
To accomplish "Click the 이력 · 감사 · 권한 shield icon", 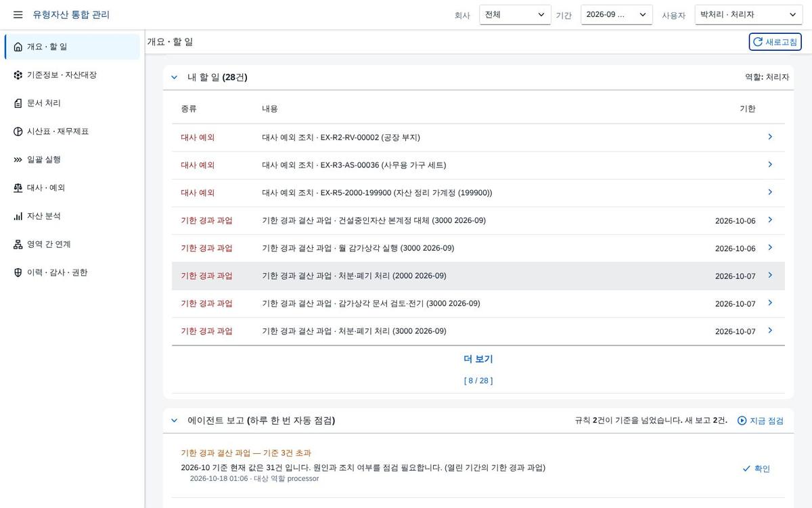I will tap(18, 272).
